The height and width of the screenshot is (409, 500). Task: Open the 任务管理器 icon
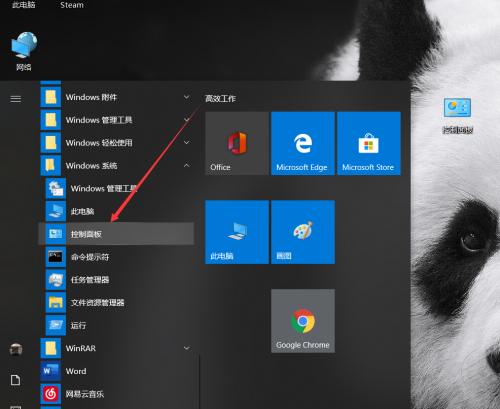click(x=56, y=280)
